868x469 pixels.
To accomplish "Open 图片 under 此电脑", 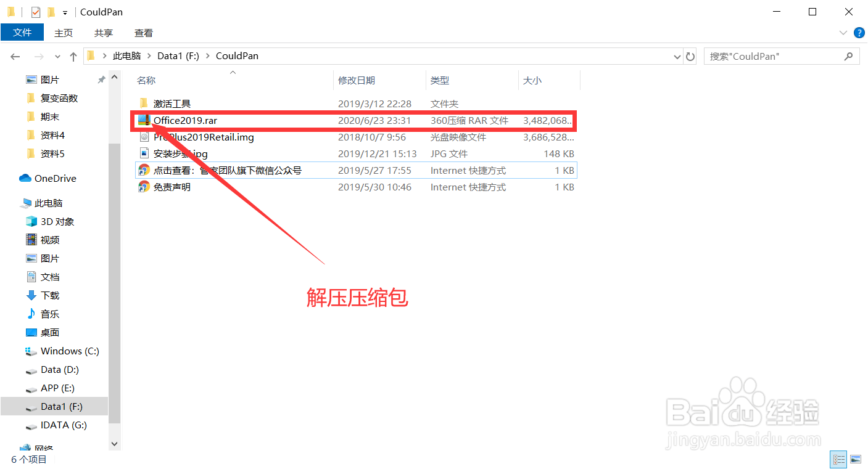I will pyautogui.click(x=50, y=258).
